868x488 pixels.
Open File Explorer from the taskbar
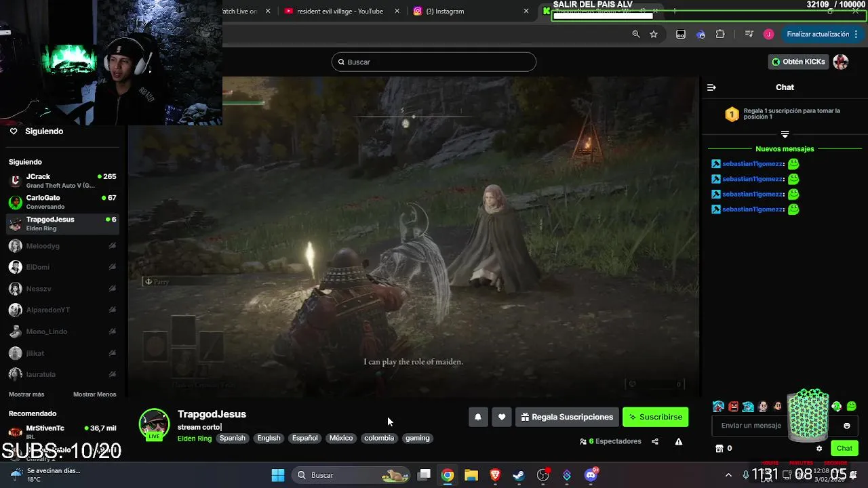[x=471, y=475]
